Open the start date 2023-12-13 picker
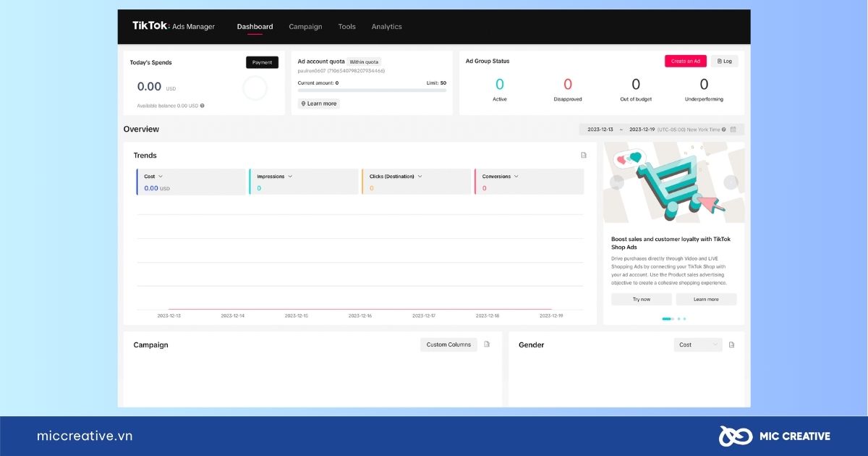Screen dimensions: 868x456 click(x=600, y=130)
